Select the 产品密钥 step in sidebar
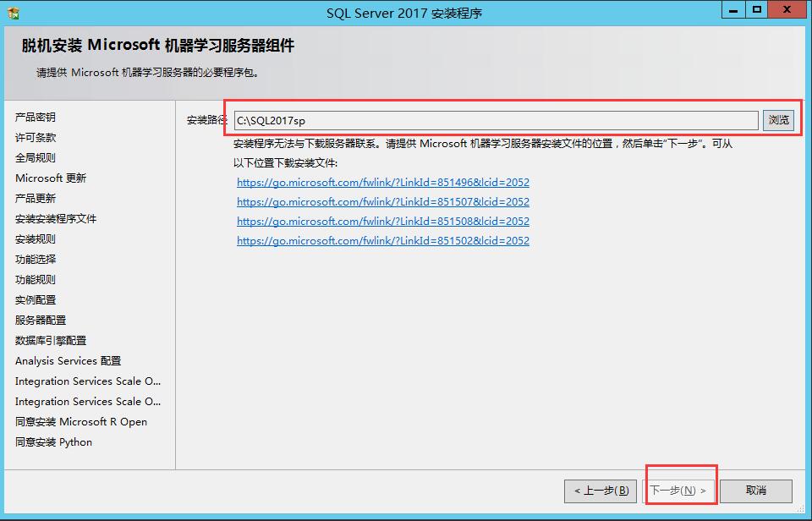This screenshot has height=521, width=812. 36,117
